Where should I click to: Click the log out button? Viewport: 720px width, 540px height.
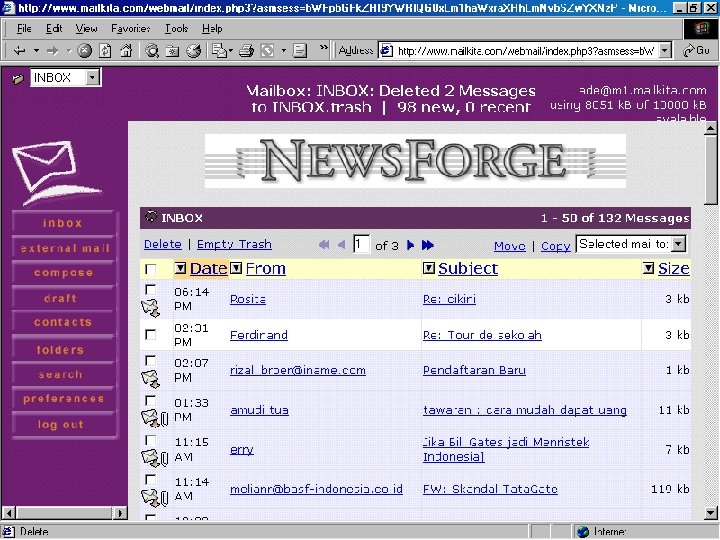[63, 425]
